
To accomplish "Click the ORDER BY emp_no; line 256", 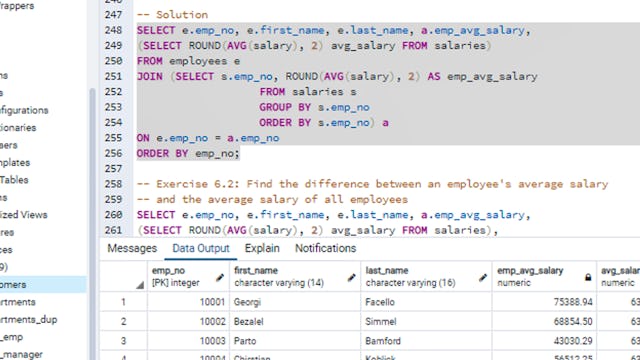I will [188, 153].
